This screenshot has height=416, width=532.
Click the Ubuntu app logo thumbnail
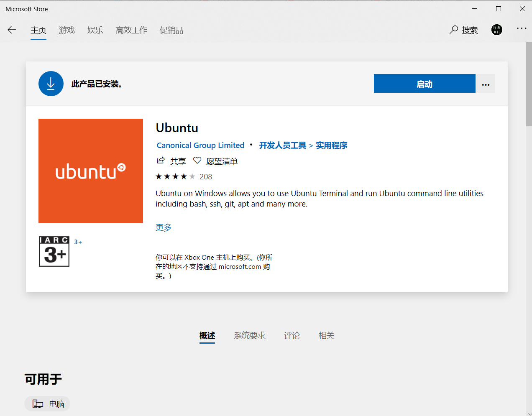tap(90, 171)
